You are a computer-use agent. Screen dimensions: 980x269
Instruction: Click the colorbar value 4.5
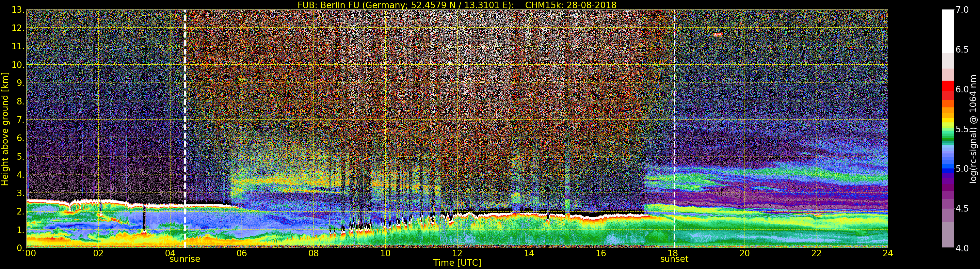962,209
